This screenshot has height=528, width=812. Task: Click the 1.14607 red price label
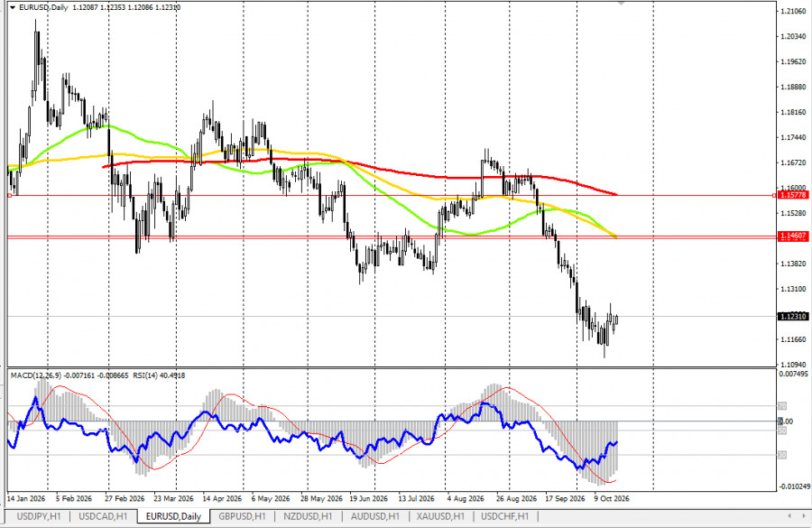point(793,236)
